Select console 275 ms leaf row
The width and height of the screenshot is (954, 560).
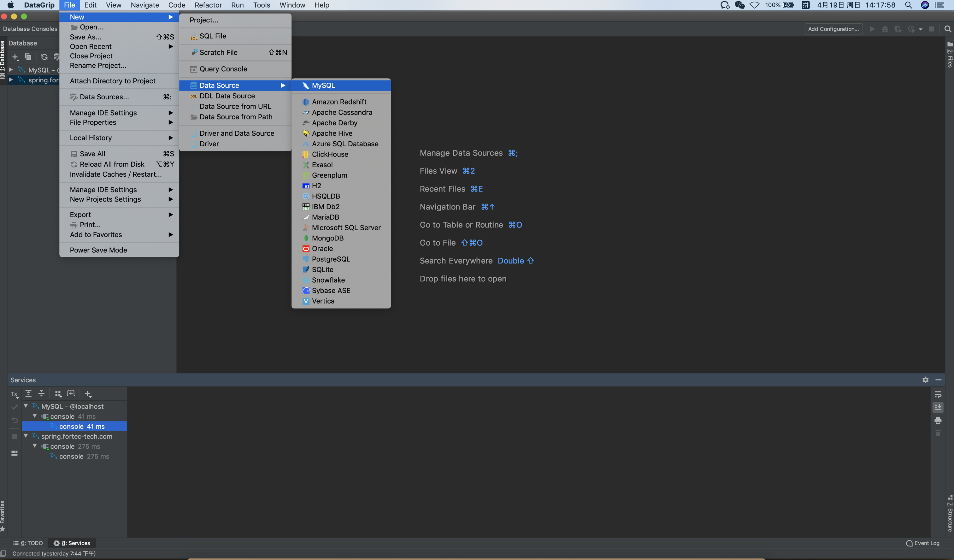(x=74, y=456)
